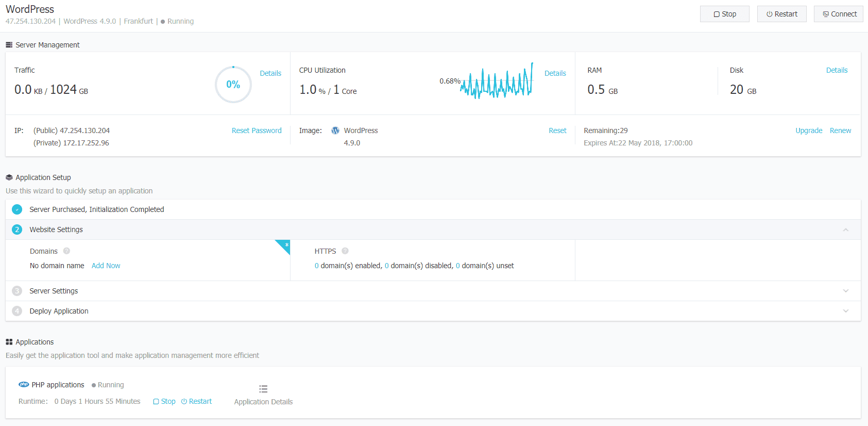Open Disk details link
Screen dimensions: 868x426
837,70
